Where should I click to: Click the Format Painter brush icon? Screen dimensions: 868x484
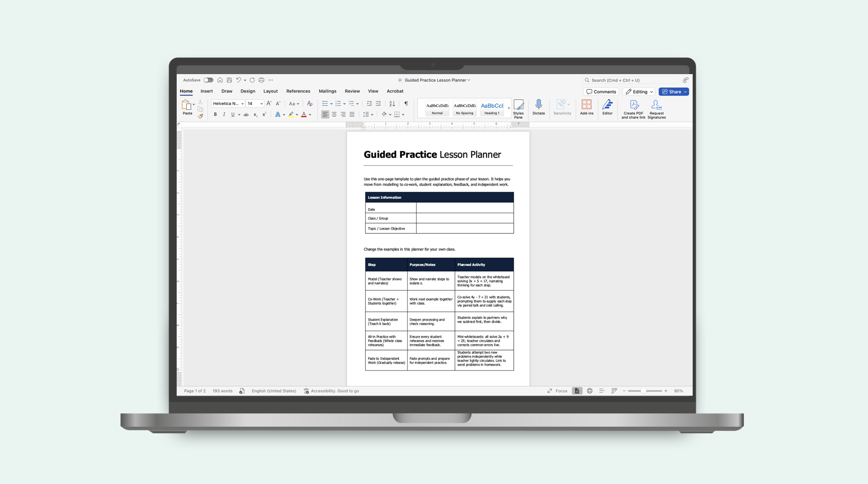201,116
